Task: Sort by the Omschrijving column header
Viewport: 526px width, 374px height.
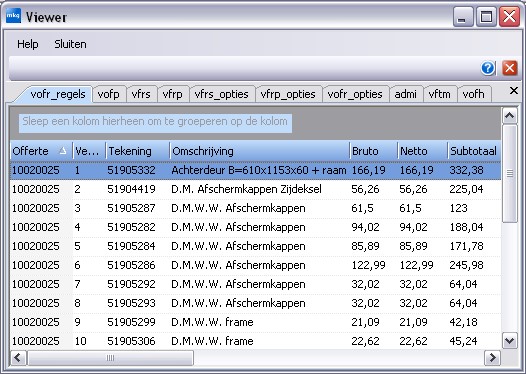Action: pyautogui.click(x=259, y=151)
